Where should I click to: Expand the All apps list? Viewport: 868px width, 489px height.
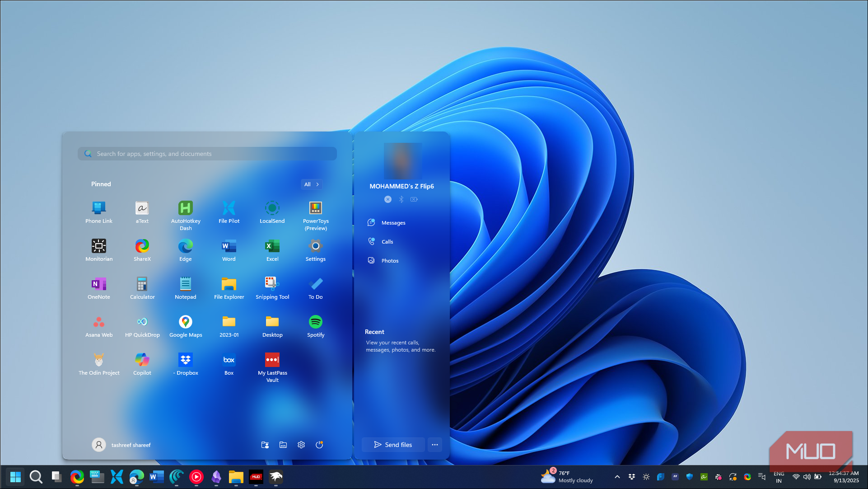pyautogui.click(x=312, y=184)
